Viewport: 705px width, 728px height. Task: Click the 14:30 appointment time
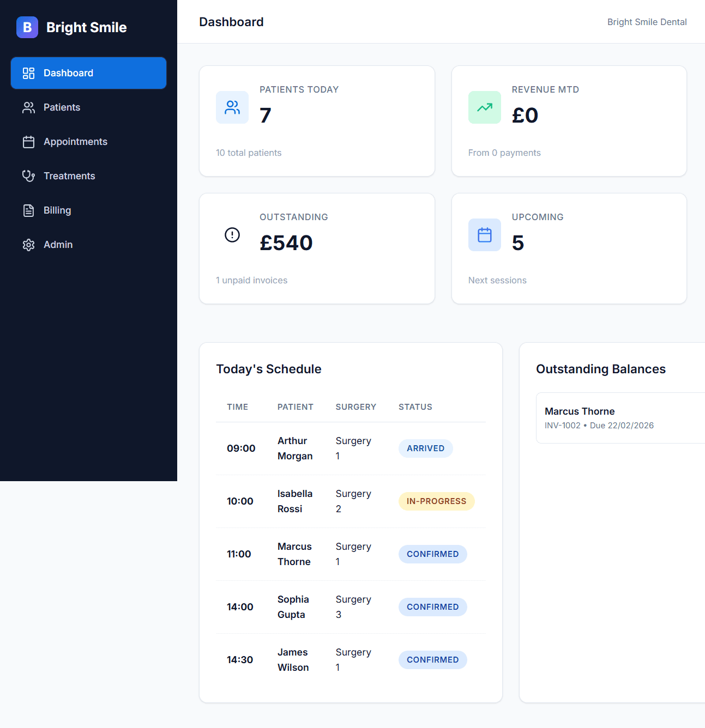tap(240, 660)
